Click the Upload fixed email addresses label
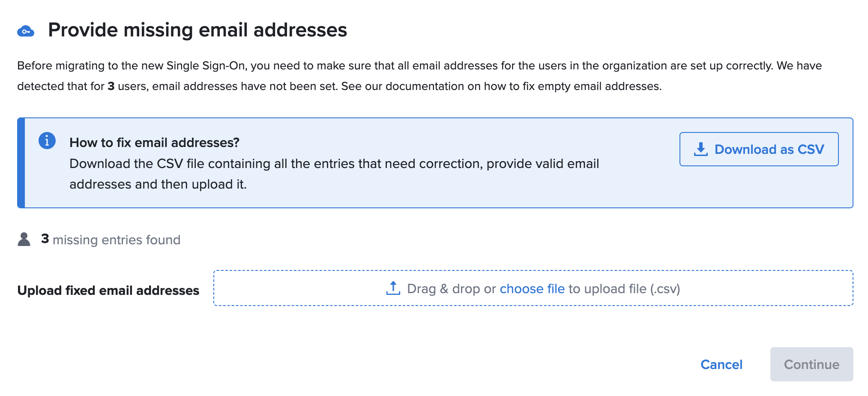This screenshot has height=396, width=868. (108, 290)
